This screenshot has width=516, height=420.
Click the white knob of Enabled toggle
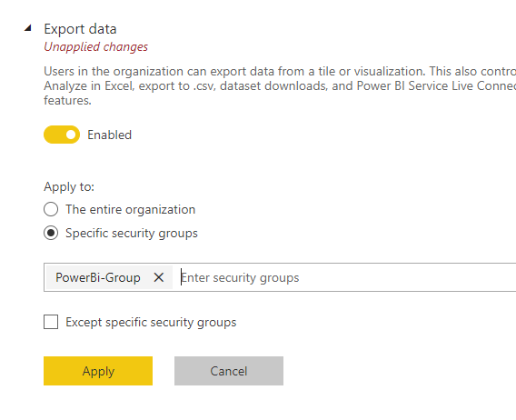[x=71, y=135]
